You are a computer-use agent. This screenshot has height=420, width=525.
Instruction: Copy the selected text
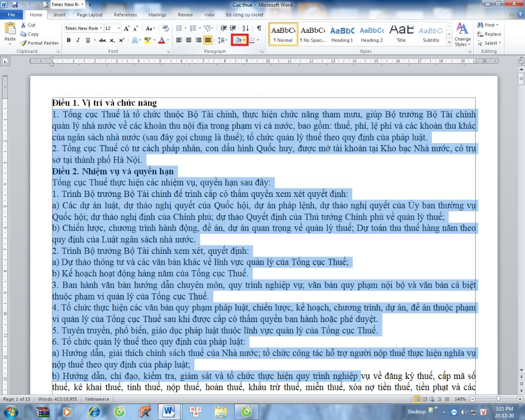click(x=29, y=34)
